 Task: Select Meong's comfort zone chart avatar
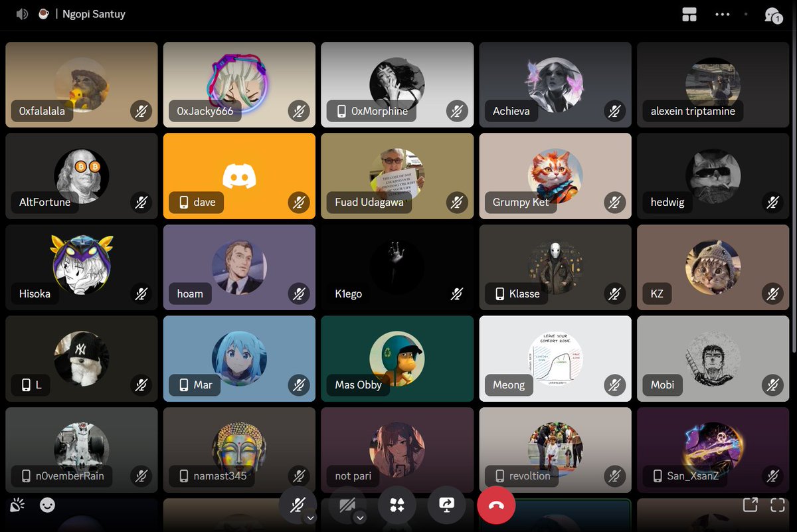coord(555,357)
